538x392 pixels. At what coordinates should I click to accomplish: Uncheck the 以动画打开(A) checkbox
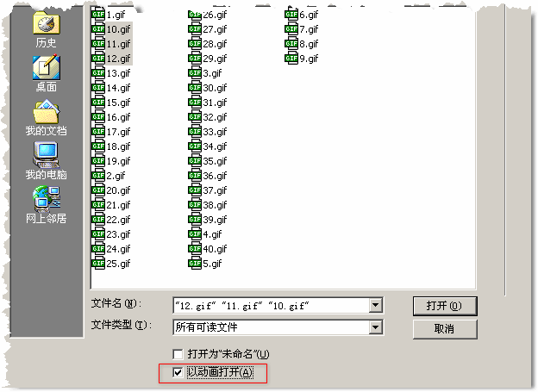pyautogui.click(x=178, y=372)
